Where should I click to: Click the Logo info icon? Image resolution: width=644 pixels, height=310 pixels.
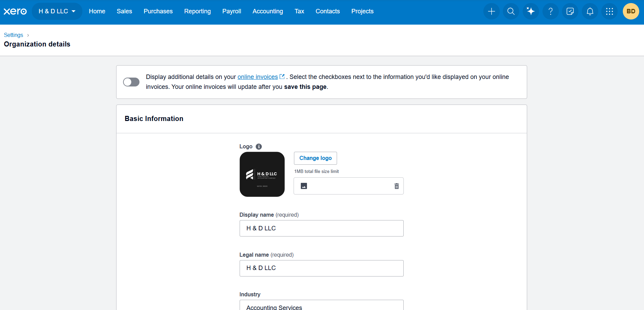click(259, 147)
